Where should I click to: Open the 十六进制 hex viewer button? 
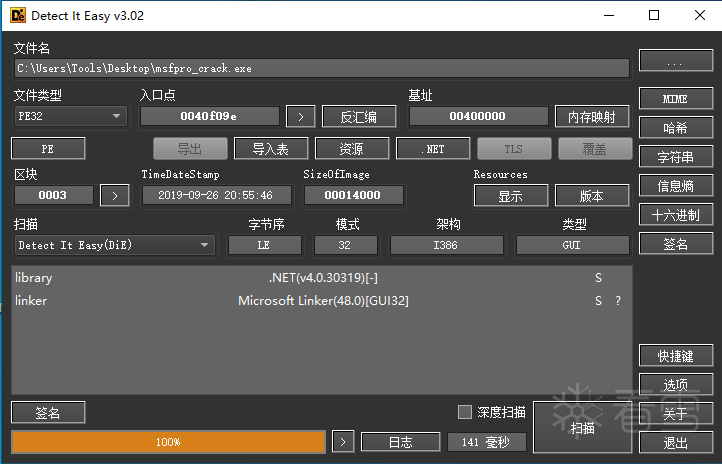pyautogui.click(x=675, y=215)
